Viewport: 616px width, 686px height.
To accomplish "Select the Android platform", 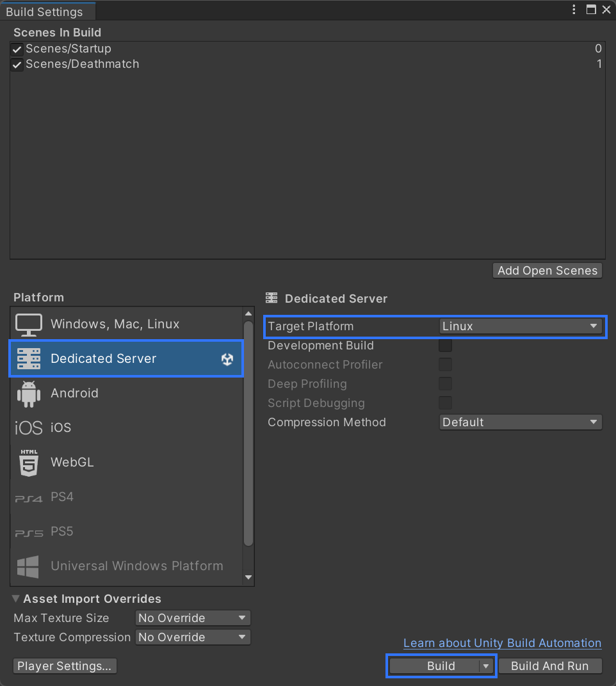I will pyautogui.click(x=127, y=394).
